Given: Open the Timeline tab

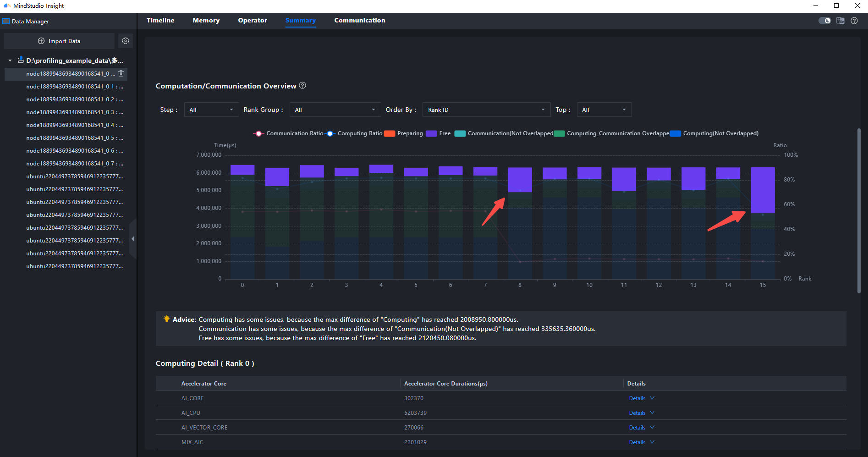Looking at the screenshot, I should (160, 20).
